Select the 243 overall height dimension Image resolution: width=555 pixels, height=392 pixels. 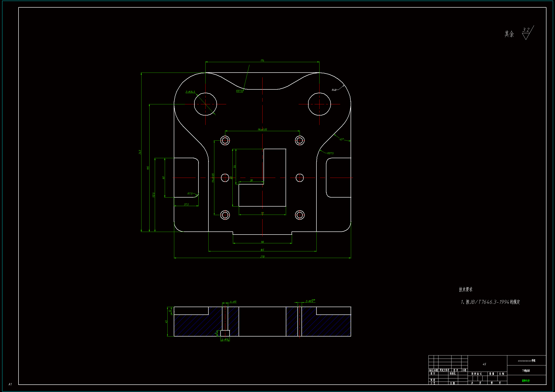pos(140,152)
